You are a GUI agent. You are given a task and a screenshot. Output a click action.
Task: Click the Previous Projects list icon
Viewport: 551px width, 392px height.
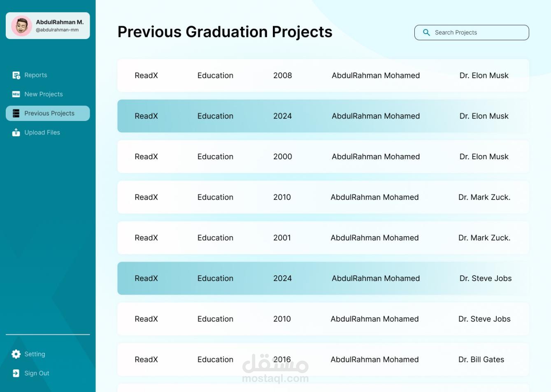(16, 114)
